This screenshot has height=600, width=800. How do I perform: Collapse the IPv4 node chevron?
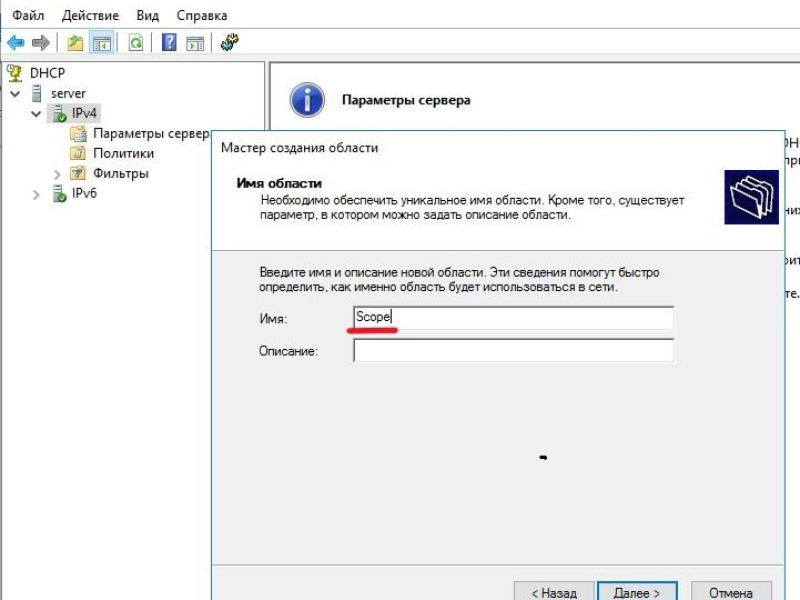[36, 113]
